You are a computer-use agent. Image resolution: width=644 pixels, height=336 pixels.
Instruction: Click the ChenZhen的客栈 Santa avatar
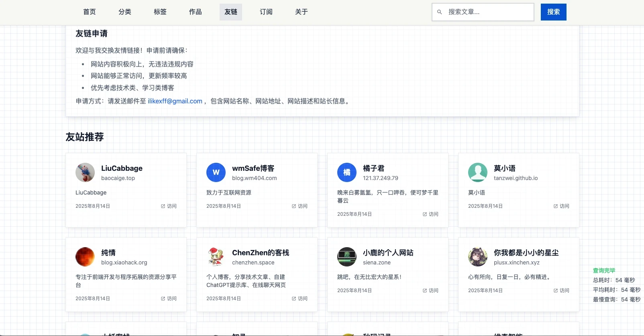coord(216,257)
